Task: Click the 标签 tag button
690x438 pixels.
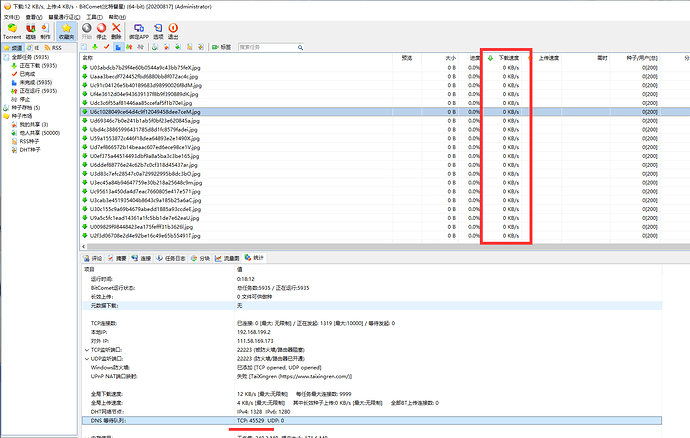Action: click(x=221, y=47)
